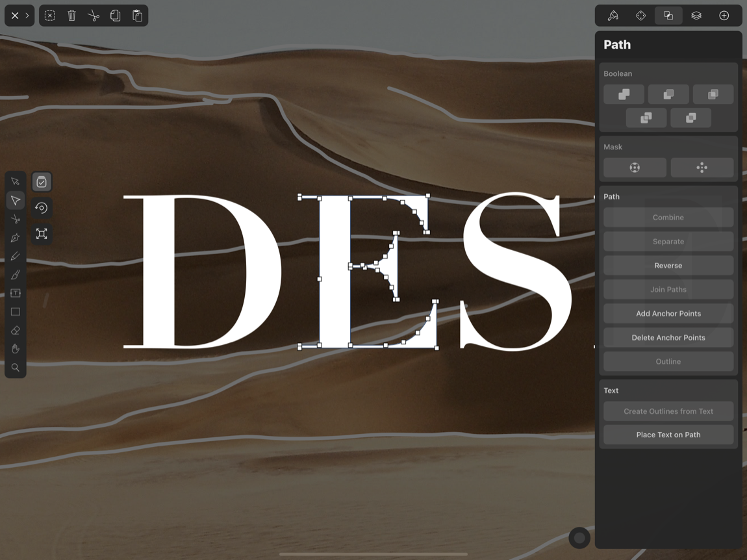Image resolution: width=747 pixels, height=560 pixels.
Task: Choose the Pen tool
Action: click(x=15, y=237)
